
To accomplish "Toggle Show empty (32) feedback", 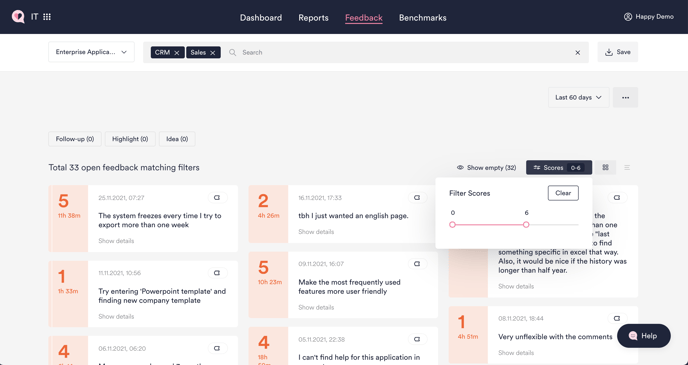I will tap(486, 168).
